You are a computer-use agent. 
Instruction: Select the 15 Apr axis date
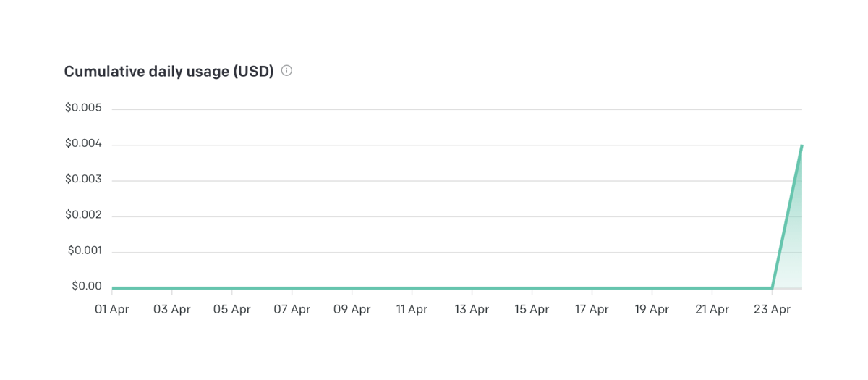532,309
